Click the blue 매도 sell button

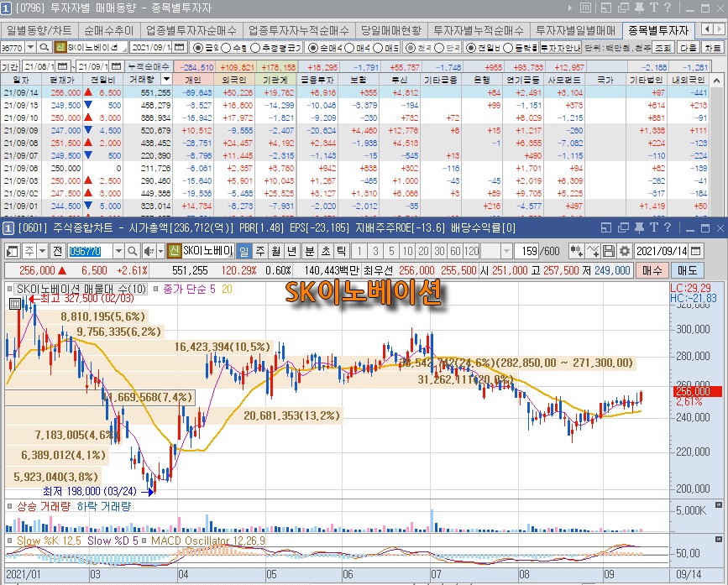pyautogui.click(x=688, y=270)
